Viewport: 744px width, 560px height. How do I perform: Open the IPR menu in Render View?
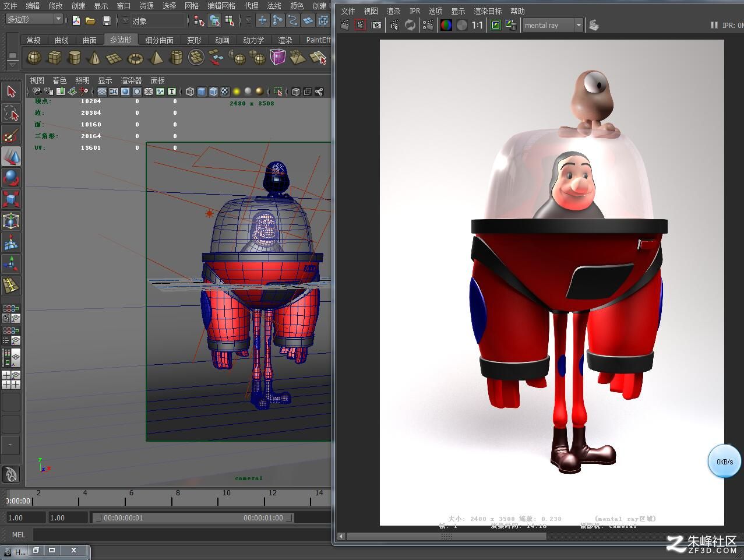click(414, 11)
